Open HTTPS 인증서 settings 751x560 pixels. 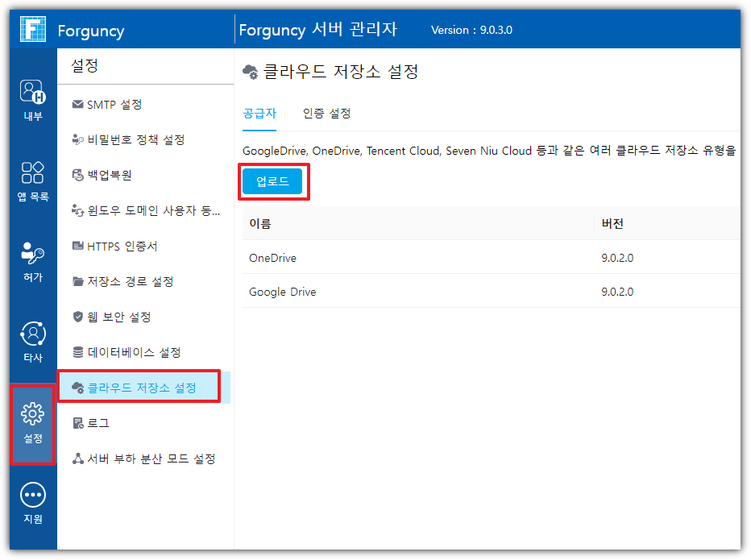point(122,247)
